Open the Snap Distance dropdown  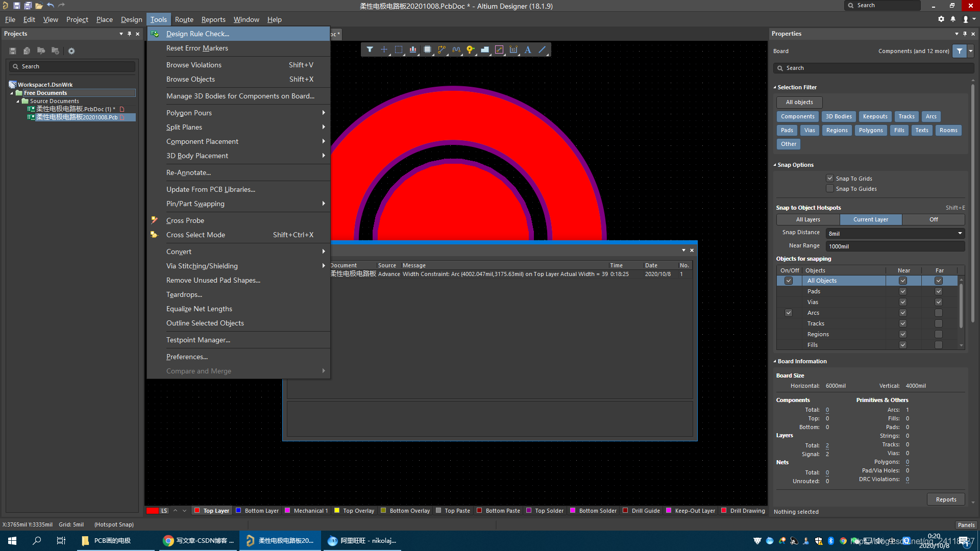(961, 233)
